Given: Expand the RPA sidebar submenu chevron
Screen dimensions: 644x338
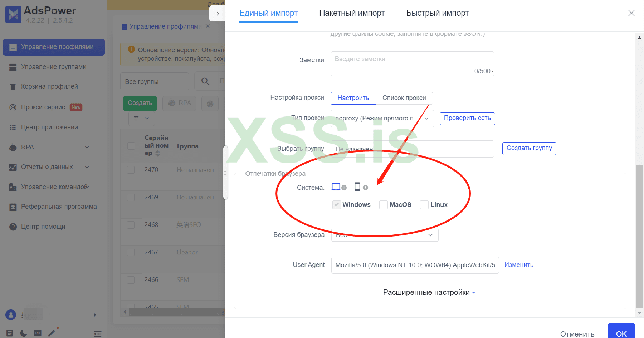Looking at the screenshot, I should (87, 147).
